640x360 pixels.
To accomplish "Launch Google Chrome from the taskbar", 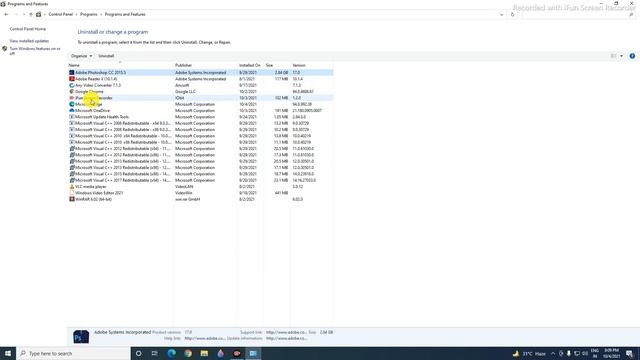I will [188, 353].
